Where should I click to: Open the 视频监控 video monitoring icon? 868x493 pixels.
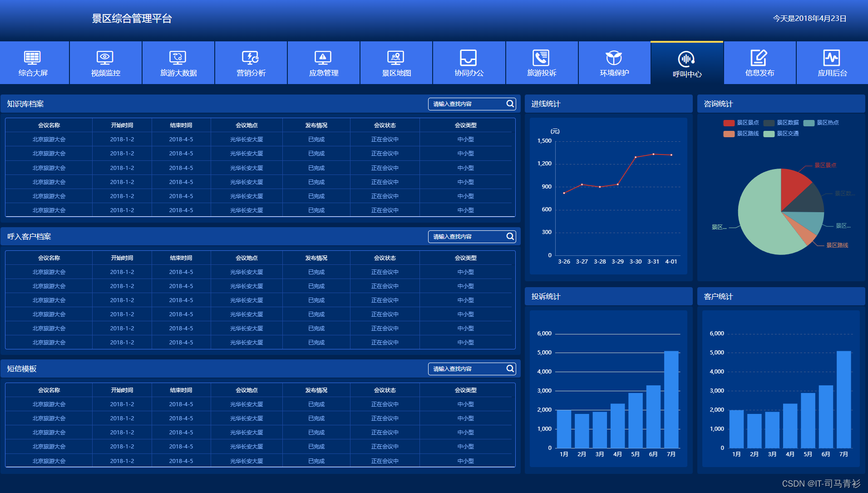coord(105,63)
